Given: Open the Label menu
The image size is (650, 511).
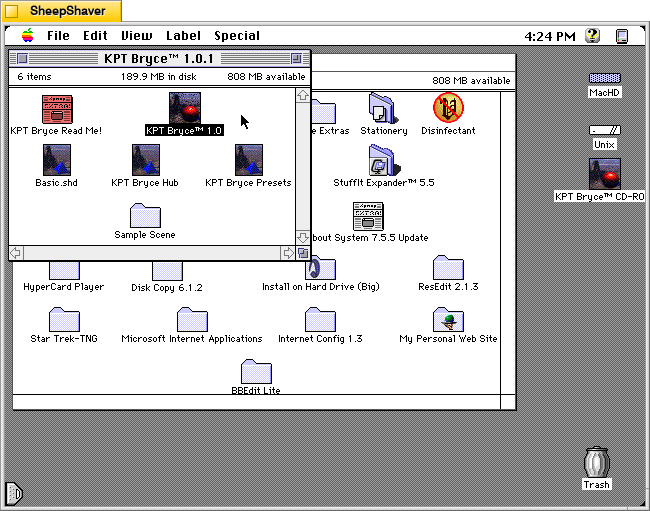Looking at the screenshot, I should point(184,36).
